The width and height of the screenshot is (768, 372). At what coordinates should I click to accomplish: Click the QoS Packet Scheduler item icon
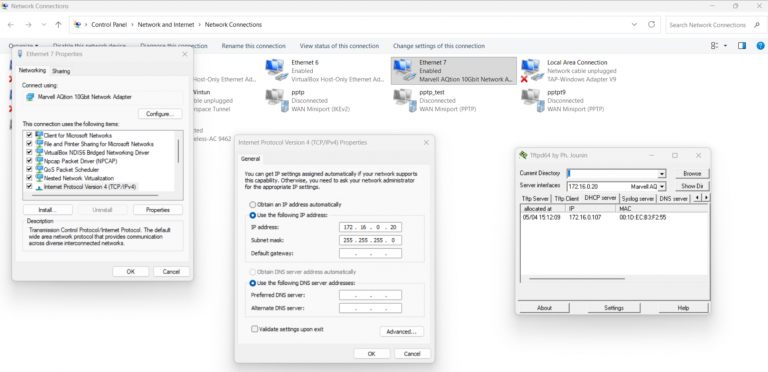[39, 169]
